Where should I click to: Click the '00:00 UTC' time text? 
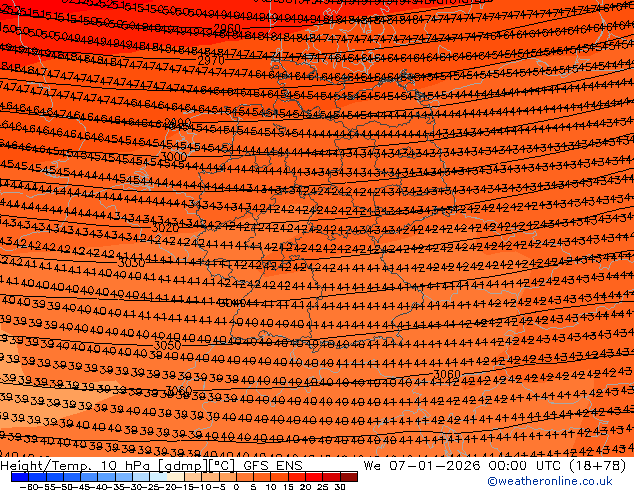click(x=525, y=466)
